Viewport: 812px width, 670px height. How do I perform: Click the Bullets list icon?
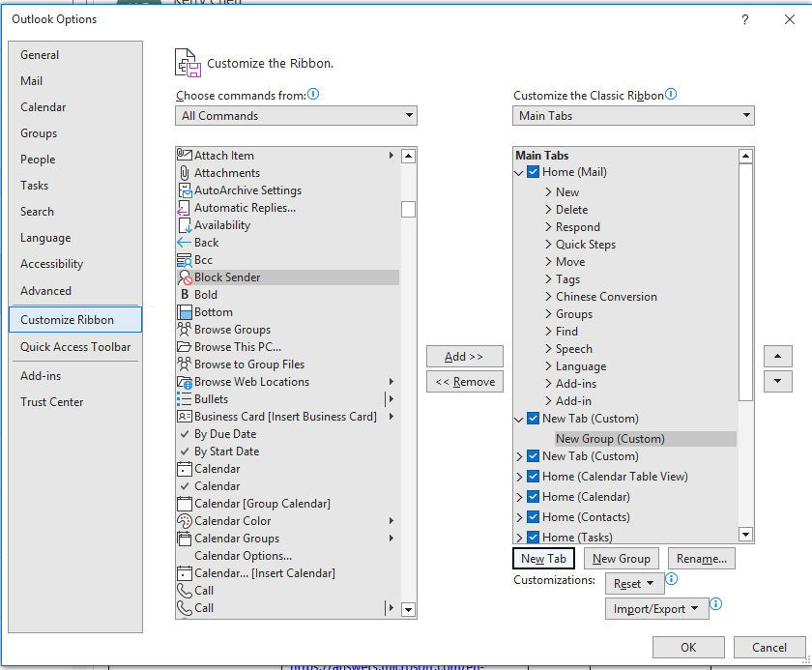pyautogui.click(x=185, y=399)
